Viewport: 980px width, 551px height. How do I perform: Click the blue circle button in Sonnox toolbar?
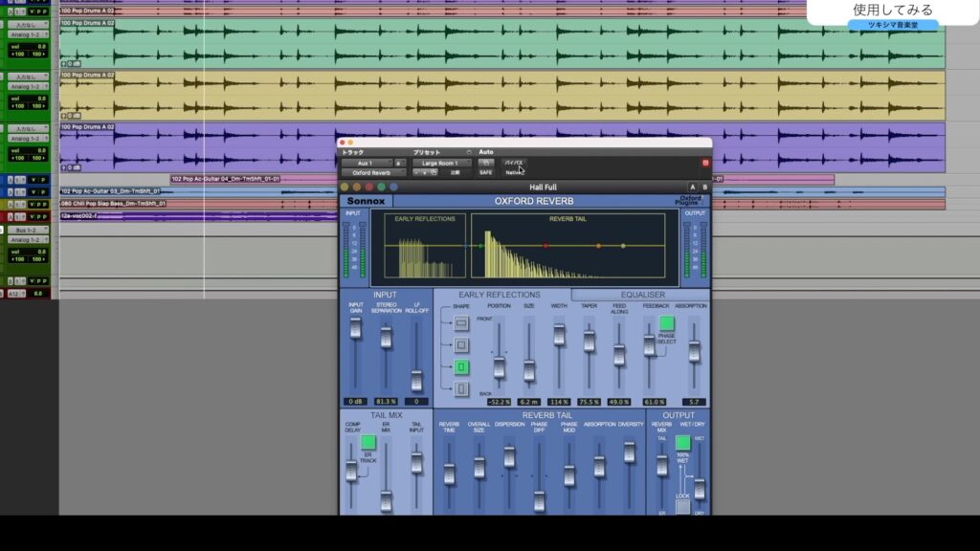click(393, 187)
